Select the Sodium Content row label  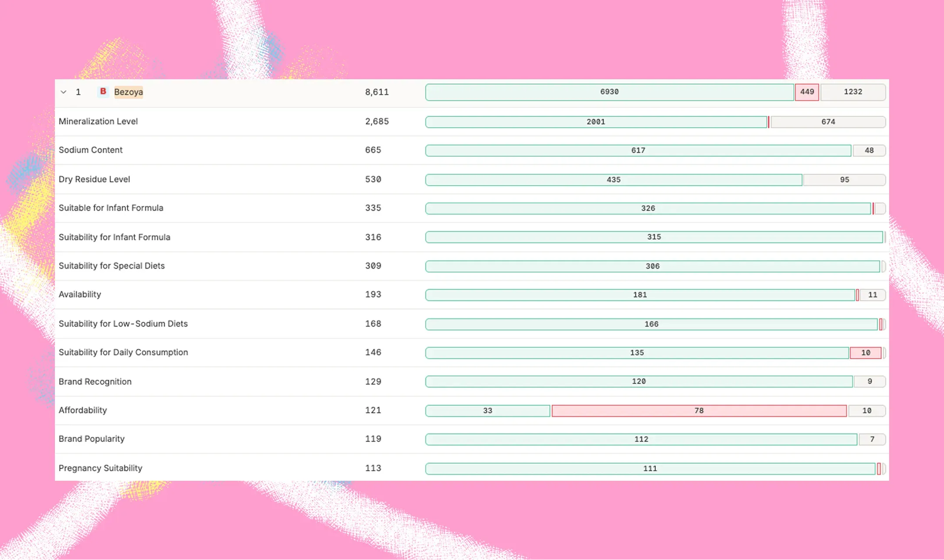(91, 150)
